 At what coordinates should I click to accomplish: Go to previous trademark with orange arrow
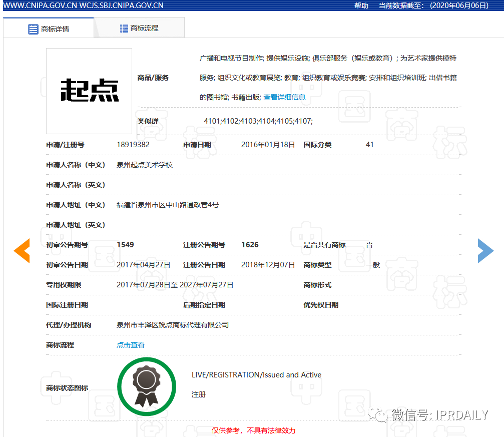point(22,251)
